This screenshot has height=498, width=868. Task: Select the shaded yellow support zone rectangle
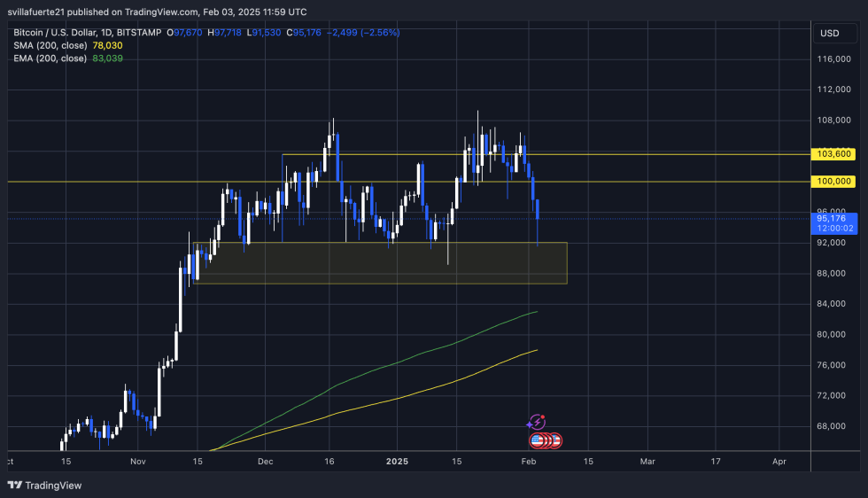pyautogui.click(x=379, y=263)
